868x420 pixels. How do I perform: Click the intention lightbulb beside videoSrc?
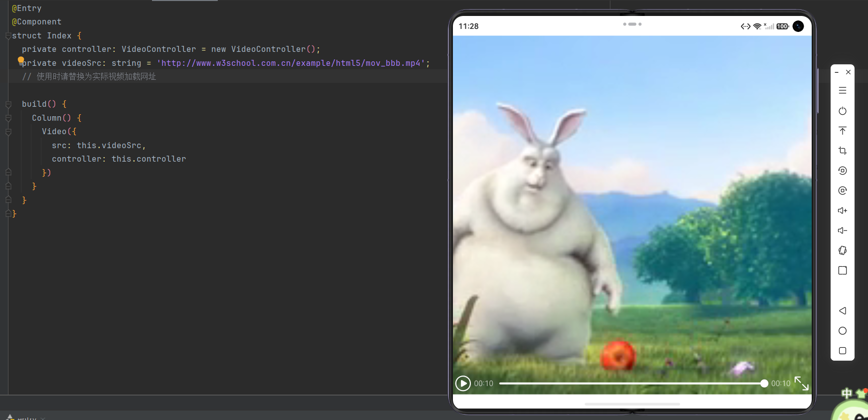pos(21,60)
